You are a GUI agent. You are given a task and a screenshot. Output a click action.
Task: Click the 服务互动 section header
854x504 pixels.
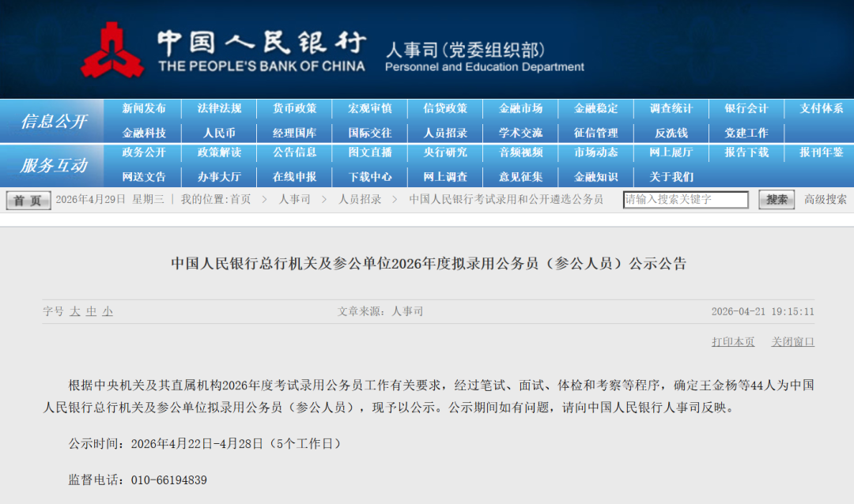point(54,165)
